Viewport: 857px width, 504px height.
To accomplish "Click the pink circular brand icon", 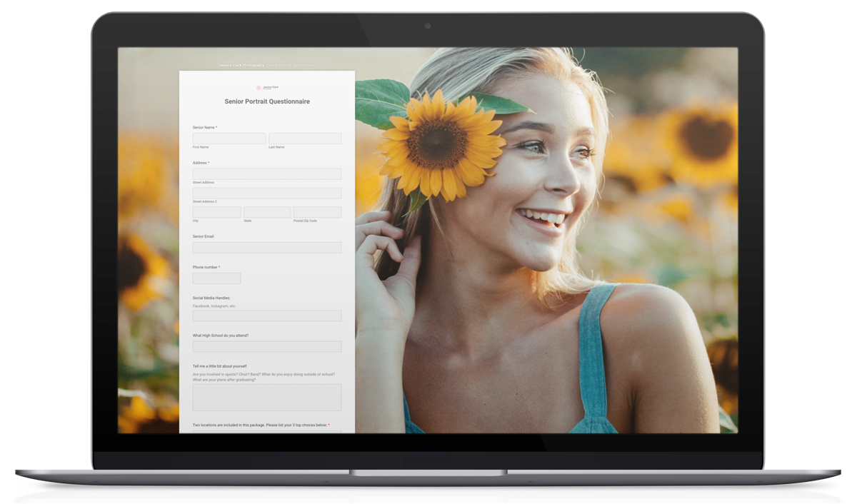I will click(x=259, y=87).
